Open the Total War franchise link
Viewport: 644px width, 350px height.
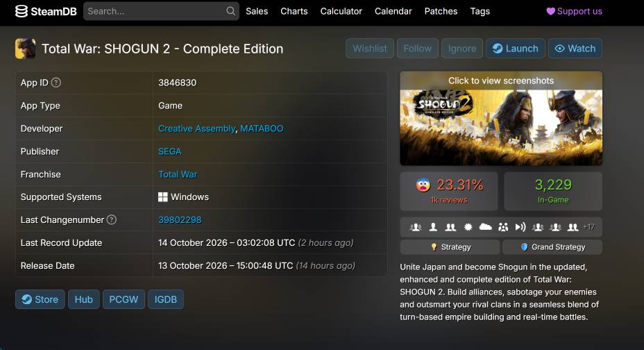coord(178,174)
